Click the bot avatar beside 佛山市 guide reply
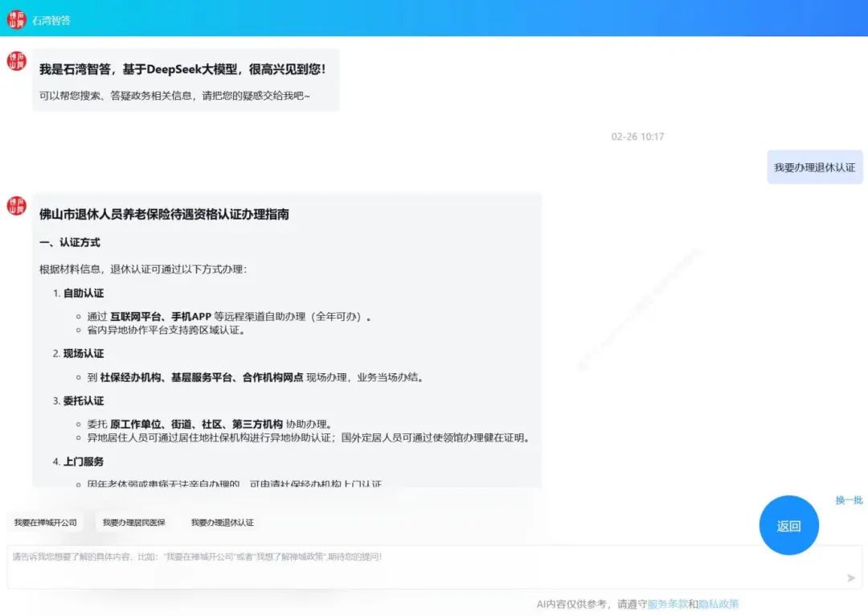 (x=17, y=206)
